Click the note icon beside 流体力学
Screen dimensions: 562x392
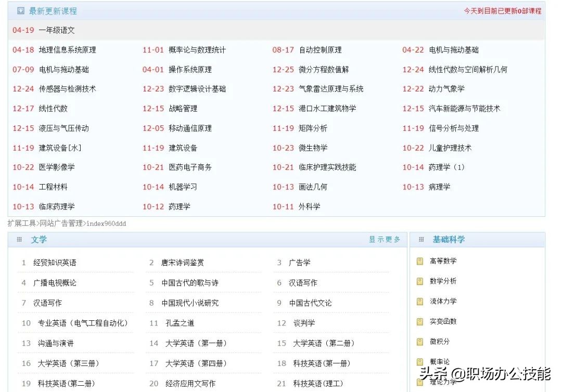[x=420, y=301]
